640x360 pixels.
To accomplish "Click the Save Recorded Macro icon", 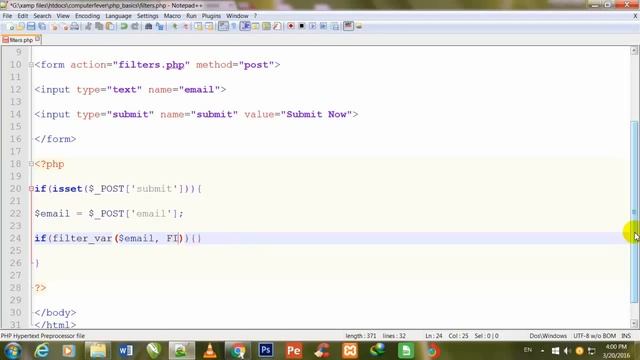I will coord(335,27).
